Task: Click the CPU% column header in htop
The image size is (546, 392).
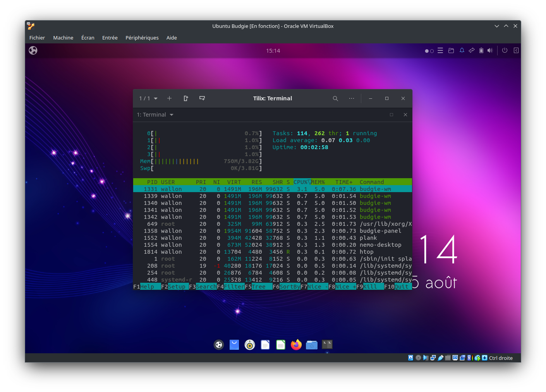Action: pos(300,182)
